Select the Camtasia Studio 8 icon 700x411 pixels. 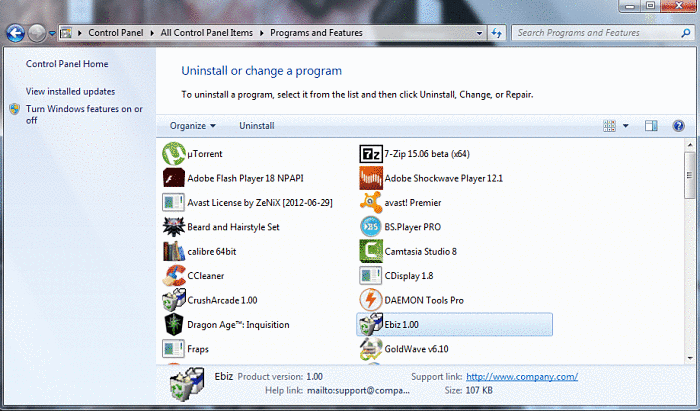371,251
